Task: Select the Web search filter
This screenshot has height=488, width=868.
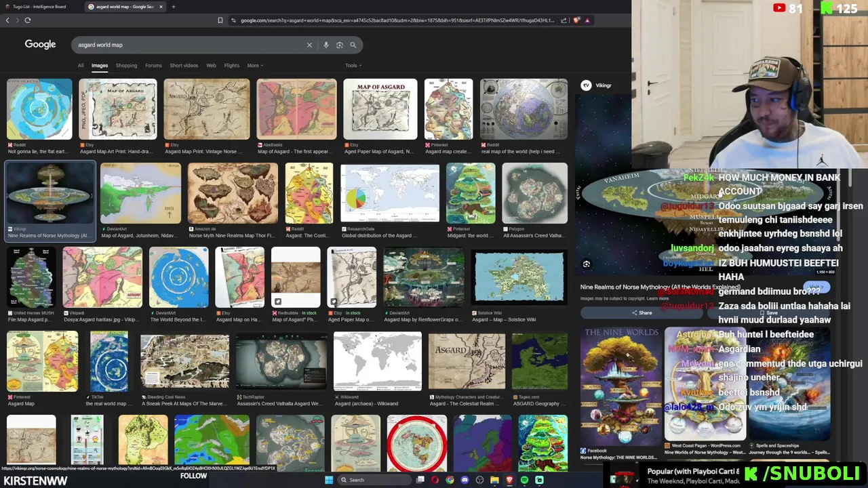Action: [x=211, y=66]
